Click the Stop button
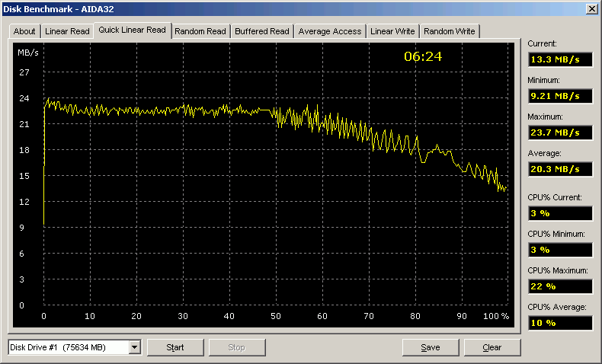The image size is (602, 364). (x=236, y=348)
